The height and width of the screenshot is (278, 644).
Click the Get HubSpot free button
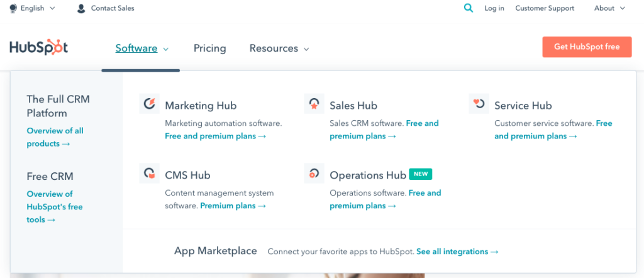pyautogui.click(x=587, y=47)
